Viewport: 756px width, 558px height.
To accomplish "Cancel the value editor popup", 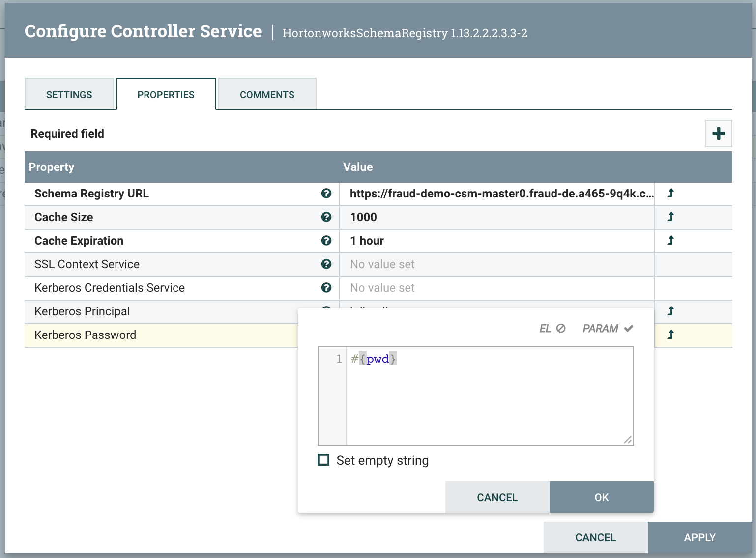I will (x=497, y=497).
